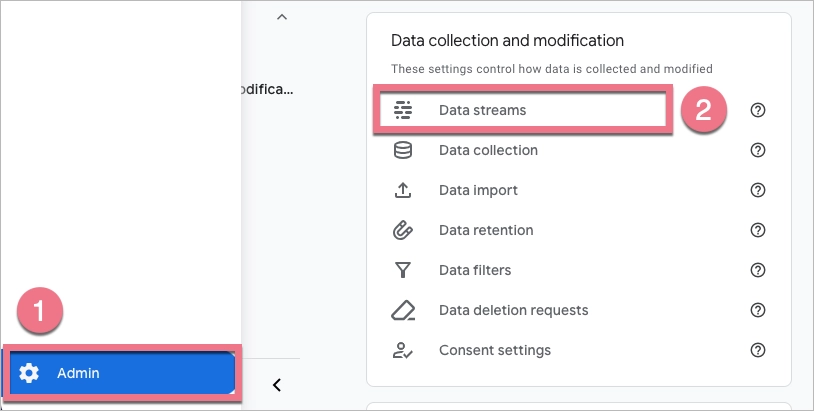Click the Data retention magnet icon
Viewport: 814px width, 411px height.
coord(403,230)
